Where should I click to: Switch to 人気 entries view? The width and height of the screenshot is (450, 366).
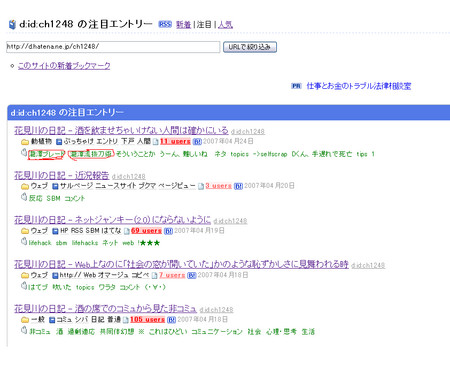coord(225,25)
